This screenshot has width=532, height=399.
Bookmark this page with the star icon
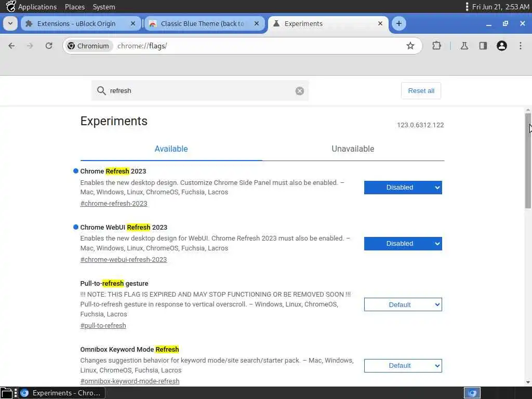[410, 46]
